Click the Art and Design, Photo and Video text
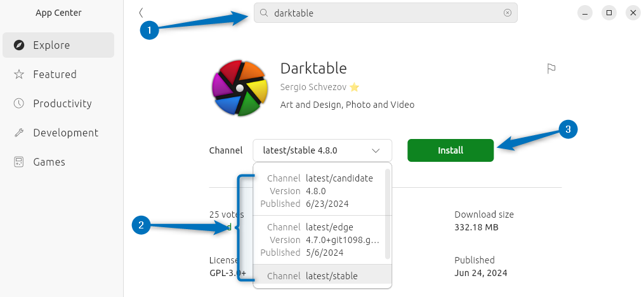 point(347,105)
